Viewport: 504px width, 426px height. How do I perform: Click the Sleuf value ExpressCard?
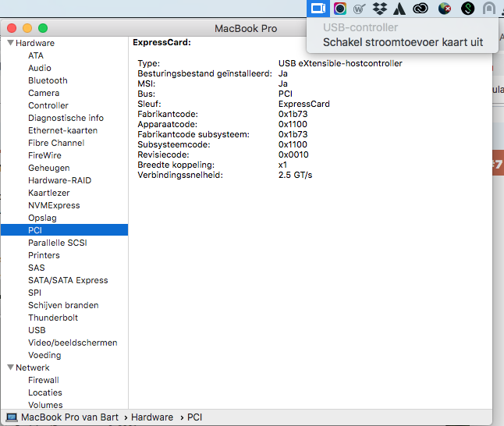pyautogui.click(x=304, y=104)
